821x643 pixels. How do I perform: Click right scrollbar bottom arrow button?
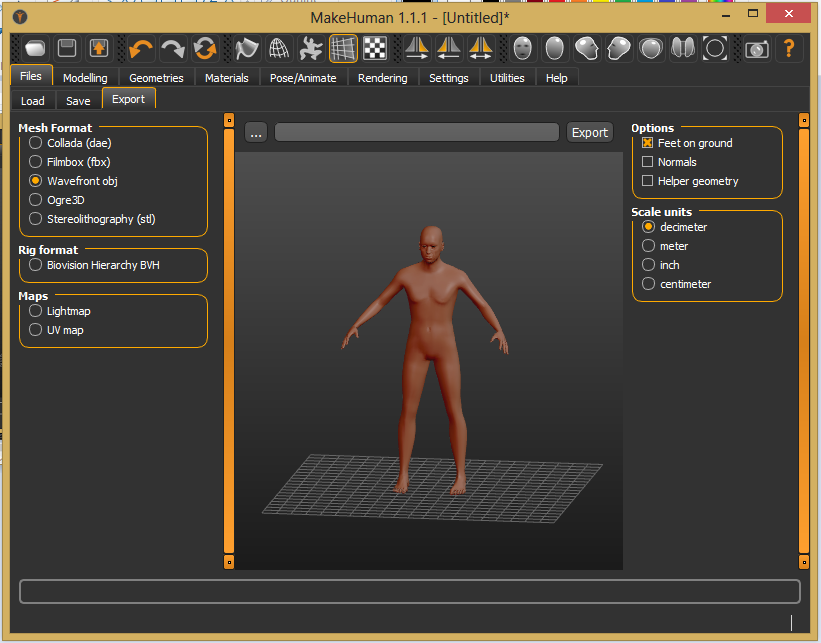(804, 562)
